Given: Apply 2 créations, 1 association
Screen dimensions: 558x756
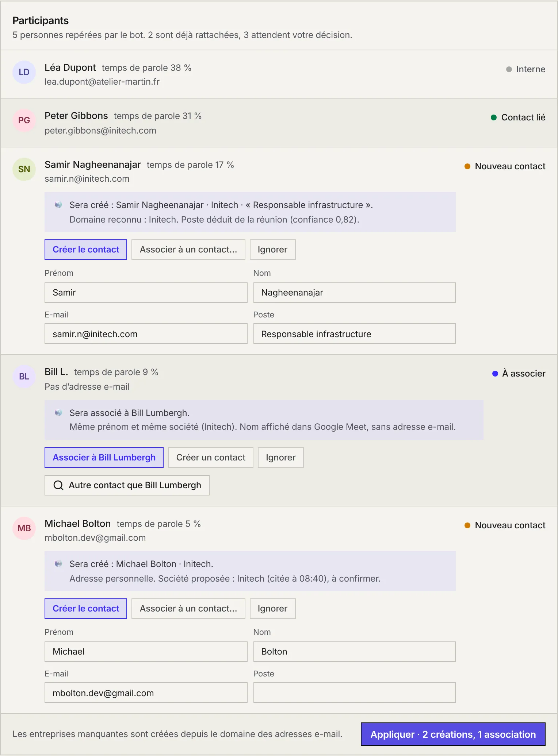Looking at the screenshot, I should pyautogui.click(x=453, y=734).
